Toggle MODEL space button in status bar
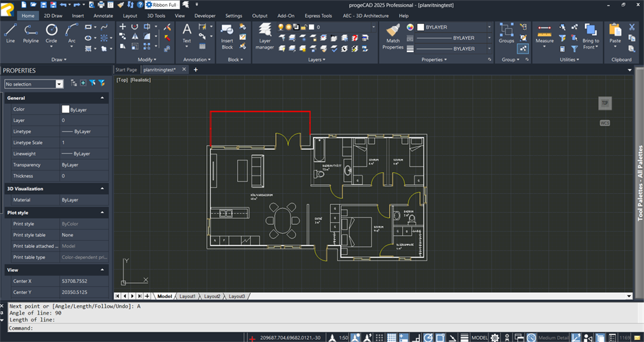The height and width of the screenshot is (342, 644). click(480, 338)
